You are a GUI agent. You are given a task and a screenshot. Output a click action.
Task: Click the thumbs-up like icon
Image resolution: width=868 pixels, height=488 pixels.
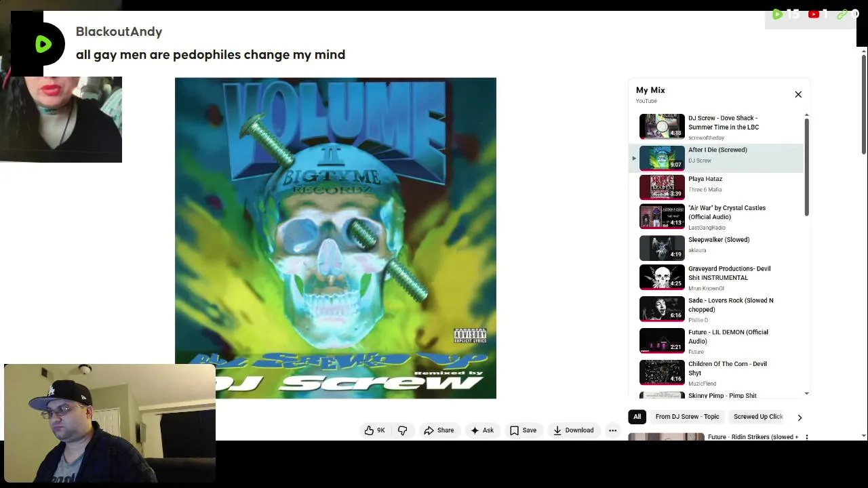point(369,430)
